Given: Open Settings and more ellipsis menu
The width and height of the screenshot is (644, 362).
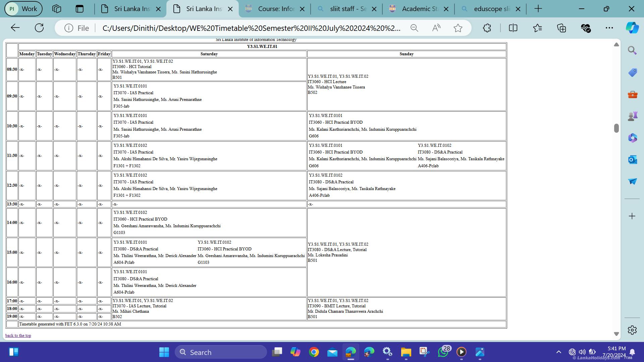Looking at the screenshot, I should tap(609, 28).
